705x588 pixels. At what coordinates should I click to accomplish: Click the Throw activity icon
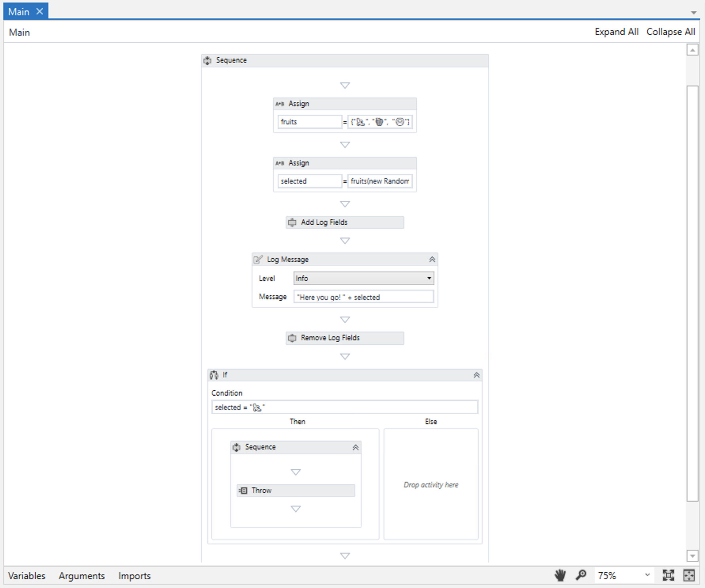pos(243,491)
